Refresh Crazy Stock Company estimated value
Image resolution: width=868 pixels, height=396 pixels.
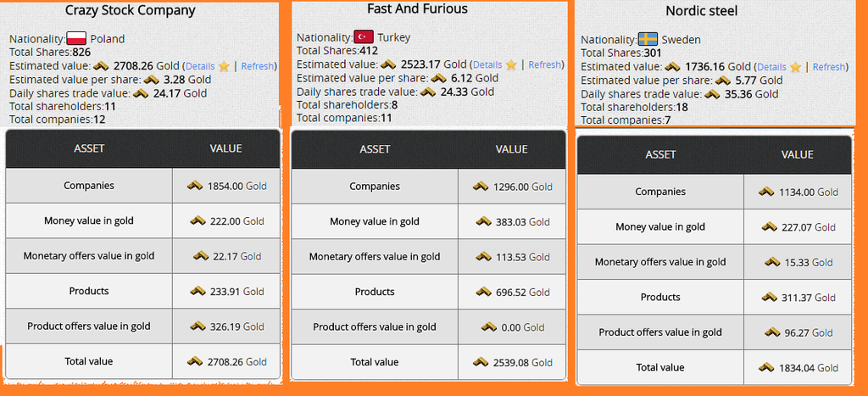pos(259,66)
